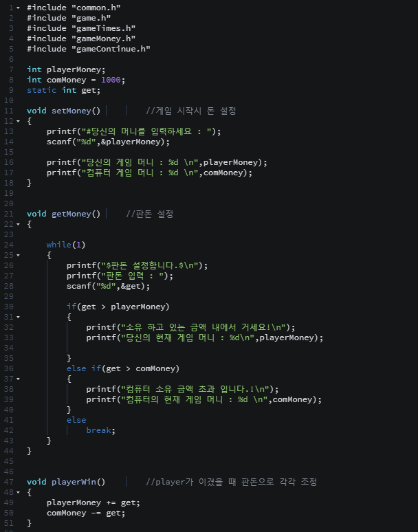Collapse playerWin body fold at line 48

coord(18,492)
